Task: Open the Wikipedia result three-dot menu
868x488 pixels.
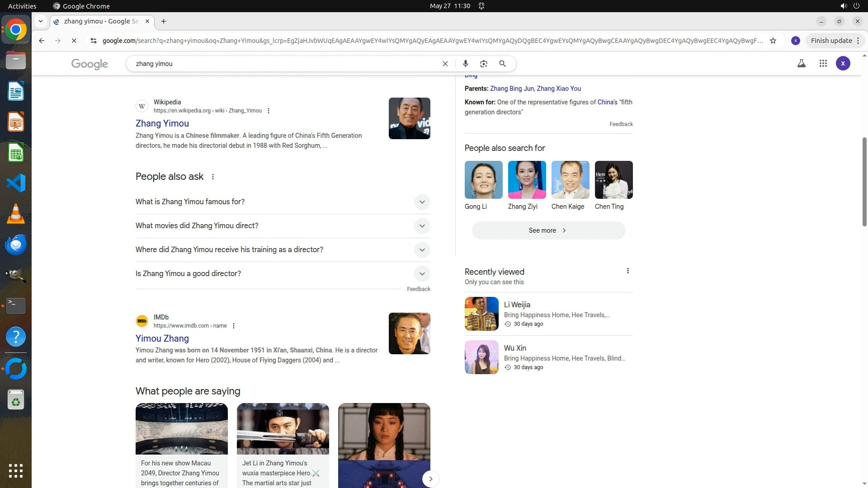Action: (269, 111)
